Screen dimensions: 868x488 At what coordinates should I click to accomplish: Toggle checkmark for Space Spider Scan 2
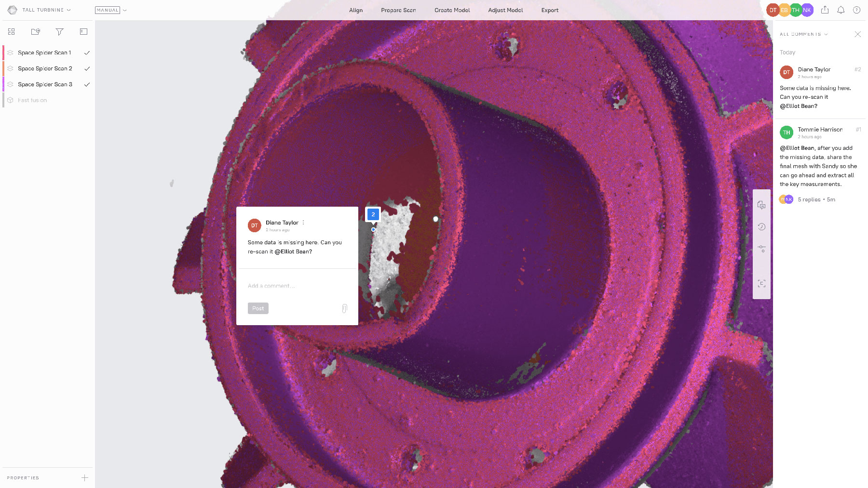point(87,68)
